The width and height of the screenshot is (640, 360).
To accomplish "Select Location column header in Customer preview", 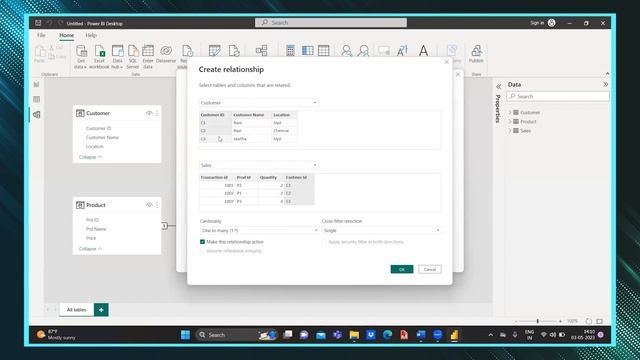I will click(x=284, y=115).
